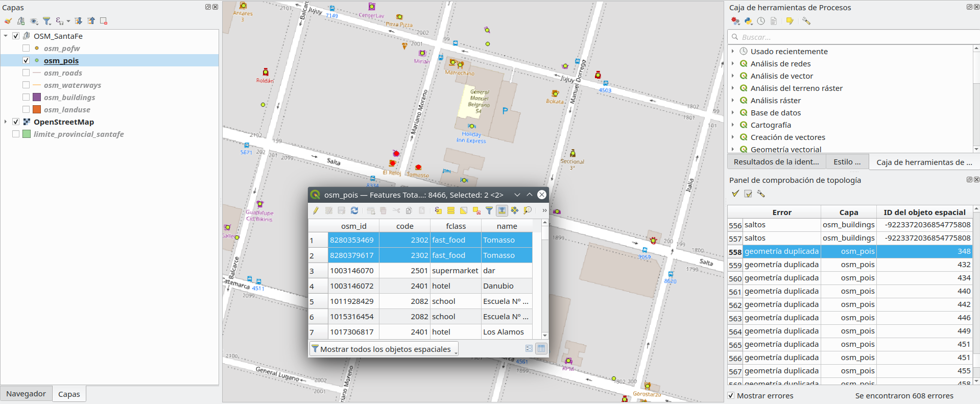The height and width of the screenshot is (404, 980).
Task: Toggle move selection to top button
Action: [502, 210]
